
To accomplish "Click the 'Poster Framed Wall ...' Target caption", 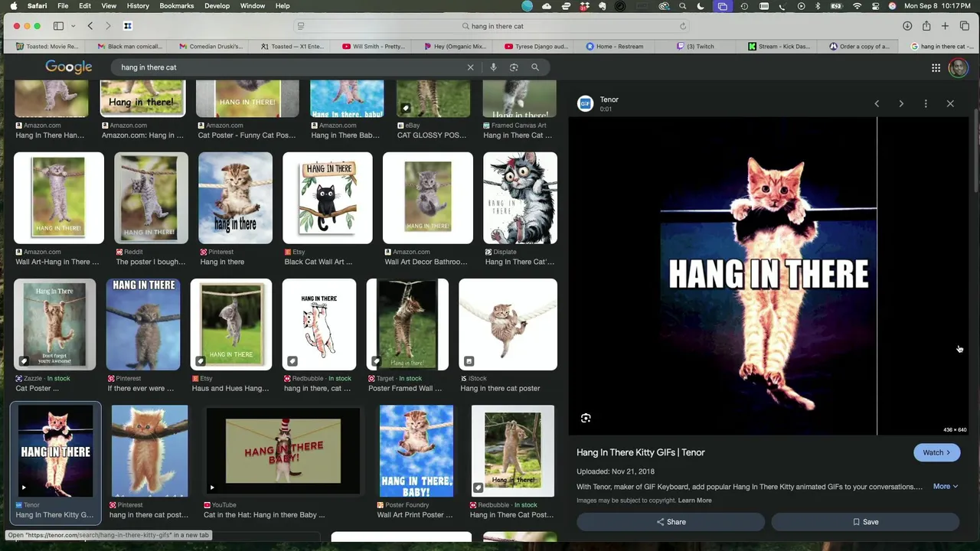I will pyautogui.click(x=405, y=388).
